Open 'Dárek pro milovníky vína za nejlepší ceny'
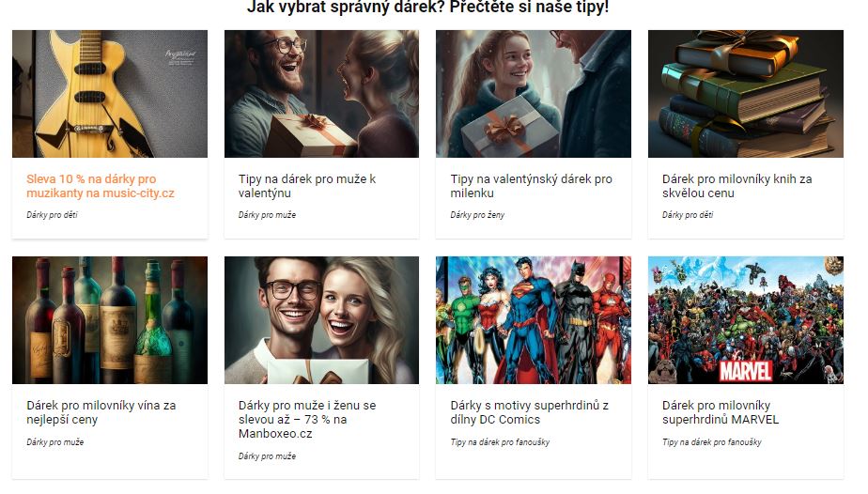This screenshot has height=494, width=868. coord(101,412)
